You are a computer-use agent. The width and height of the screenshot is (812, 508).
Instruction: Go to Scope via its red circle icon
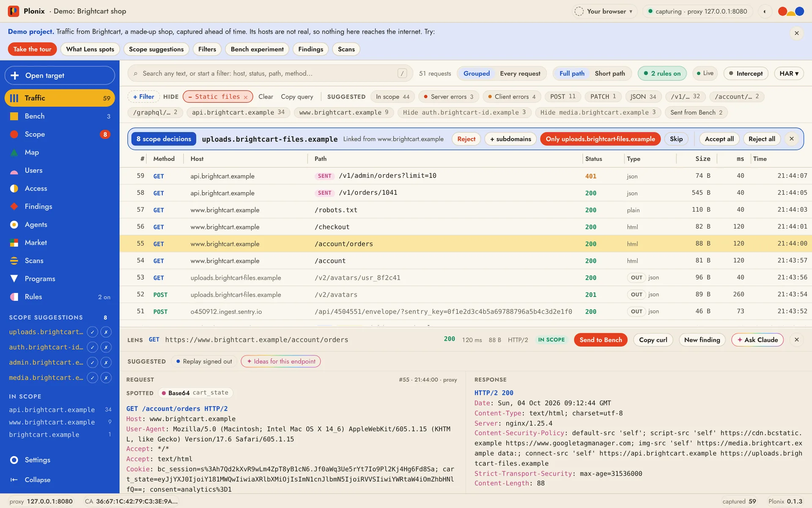[x=14, y=134]
